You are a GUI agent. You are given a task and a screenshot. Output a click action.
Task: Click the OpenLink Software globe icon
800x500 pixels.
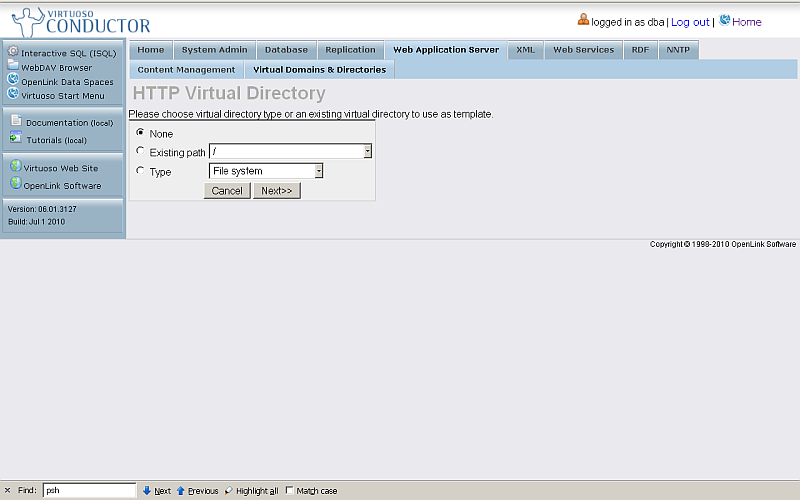tap(16, 183)
